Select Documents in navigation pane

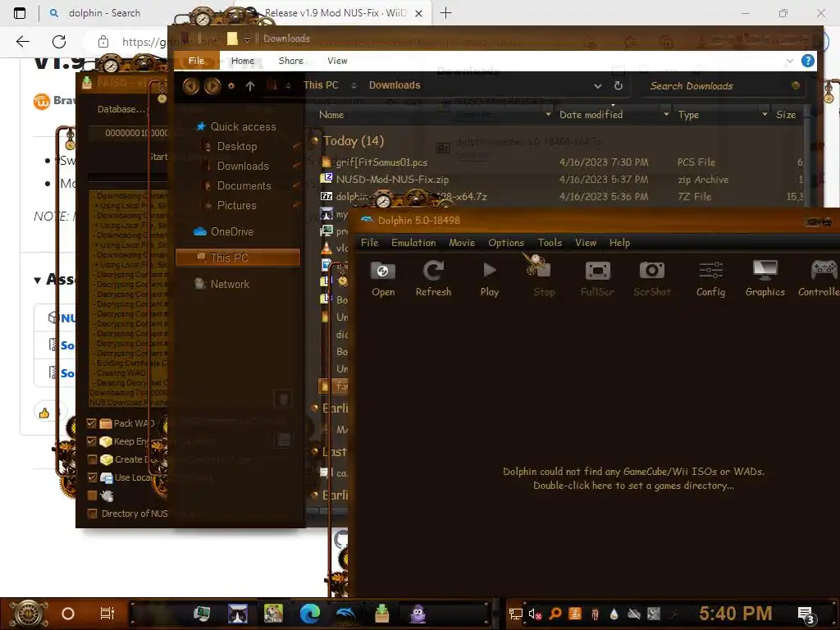point(238,186)
